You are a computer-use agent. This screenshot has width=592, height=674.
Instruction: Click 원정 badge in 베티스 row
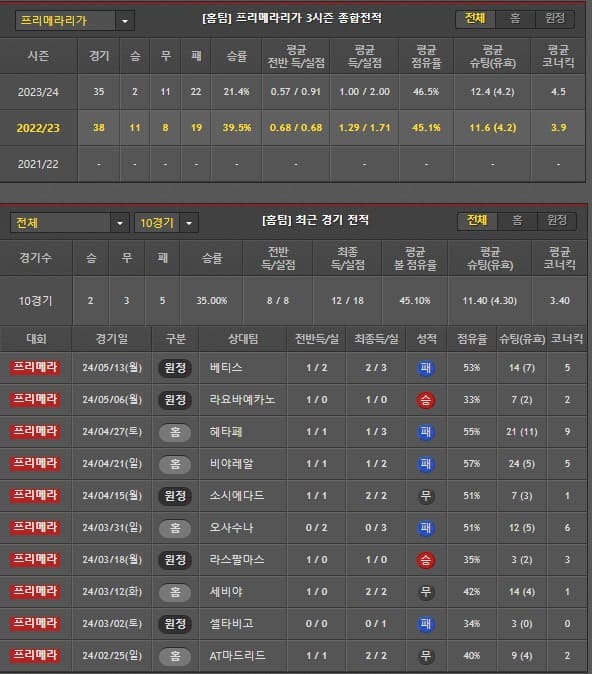(175, 368)
